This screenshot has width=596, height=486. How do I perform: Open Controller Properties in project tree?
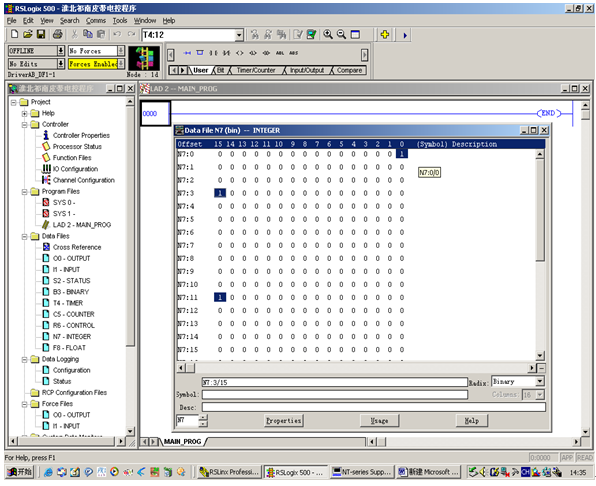pyautogui.click(x=81, y=135)
